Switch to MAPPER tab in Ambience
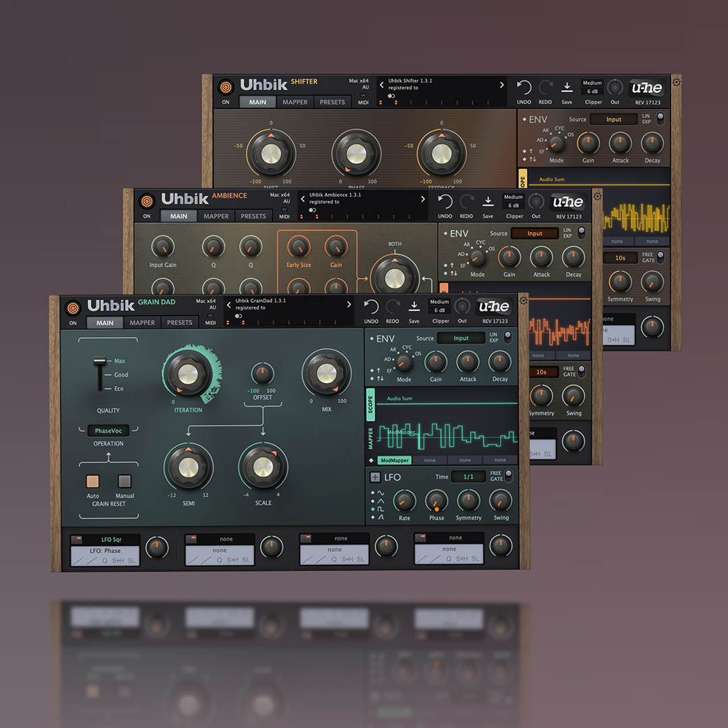 (216, 216)
